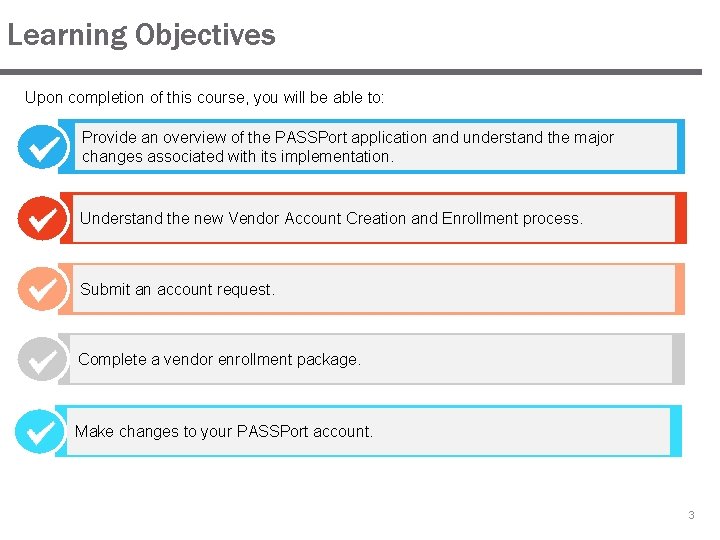
Task: Click the gray right-edge bar of fourth box
Action: pyautogui.click(x=678, y=359)
